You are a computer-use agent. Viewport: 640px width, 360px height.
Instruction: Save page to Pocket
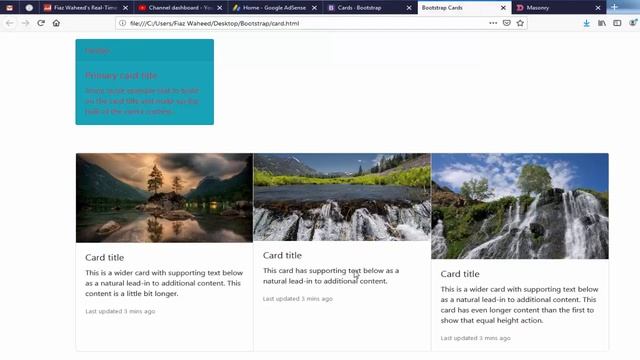click(507, 23)
